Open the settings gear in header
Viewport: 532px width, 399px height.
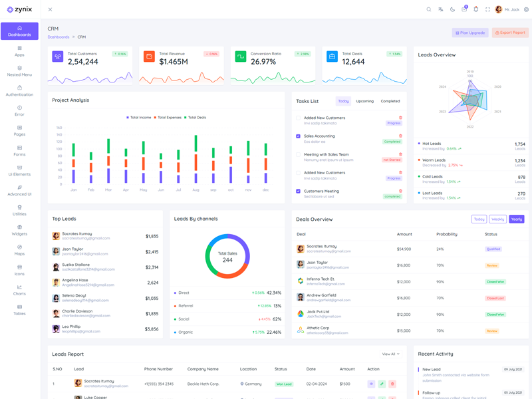[x=527, y=9]
